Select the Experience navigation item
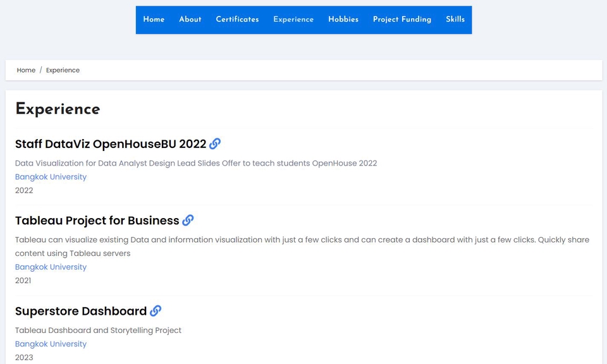This screenshot has width=607, height=364. coord(293,20)
